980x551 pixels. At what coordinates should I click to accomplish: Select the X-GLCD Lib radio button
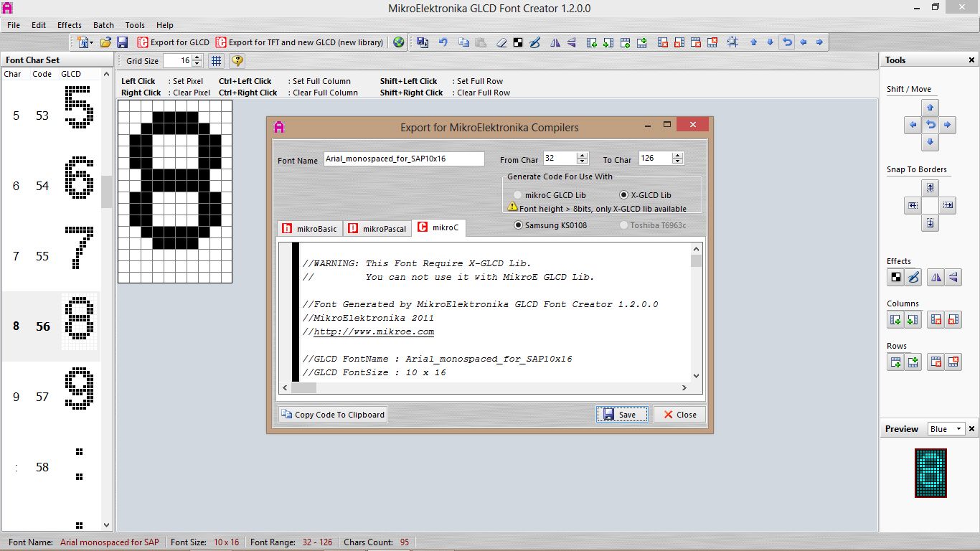coord(623,195)
